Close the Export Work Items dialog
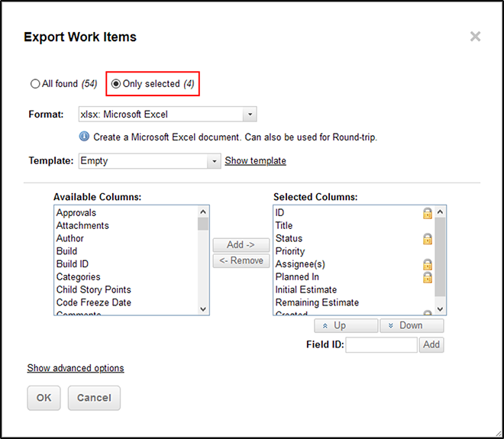 (475, 37)
